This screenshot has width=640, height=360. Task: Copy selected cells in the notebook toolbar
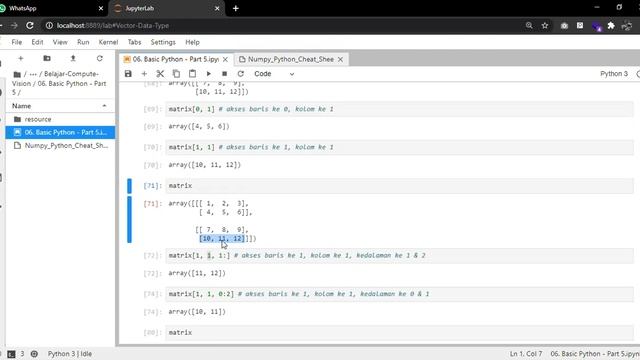tap(176, 74)
